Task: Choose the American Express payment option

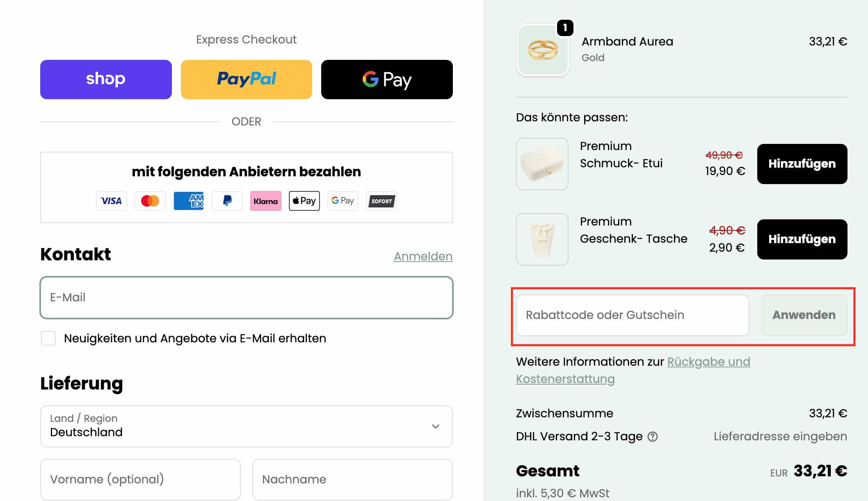Action: pos(188,201)
